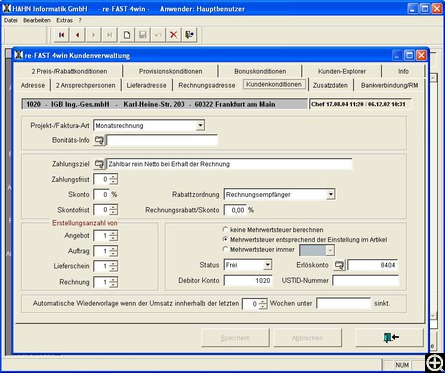445x373 pixels.
Task: Switch to Zusatzdaten tab
Action: click(x=330, y=85)
